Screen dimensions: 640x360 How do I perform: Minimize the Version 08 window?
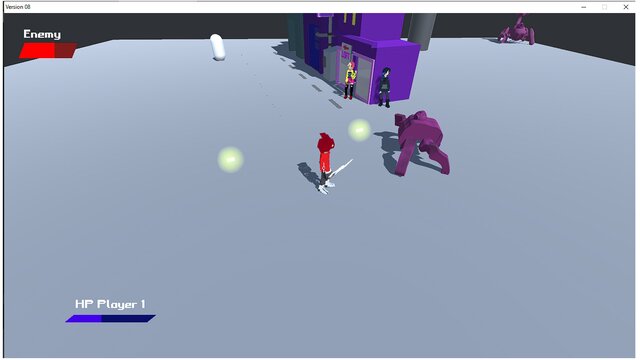coord(584,7)
